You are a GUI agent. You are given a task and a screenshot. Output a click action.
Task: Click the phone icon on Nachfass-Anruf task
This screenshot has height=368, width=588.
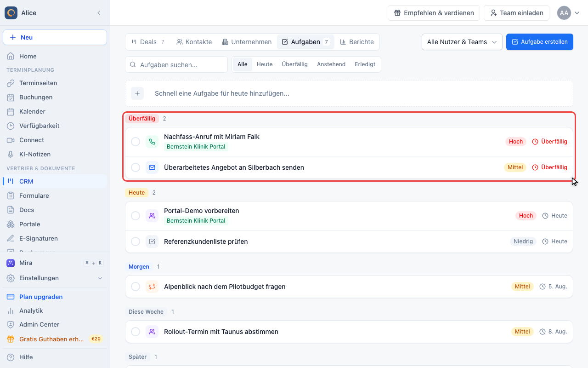tap(152, 142)
